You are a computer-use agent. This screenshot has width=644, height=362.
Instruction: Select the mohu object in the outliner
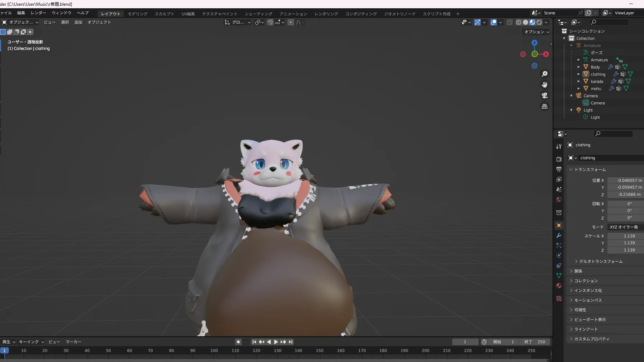pos(596,89)
